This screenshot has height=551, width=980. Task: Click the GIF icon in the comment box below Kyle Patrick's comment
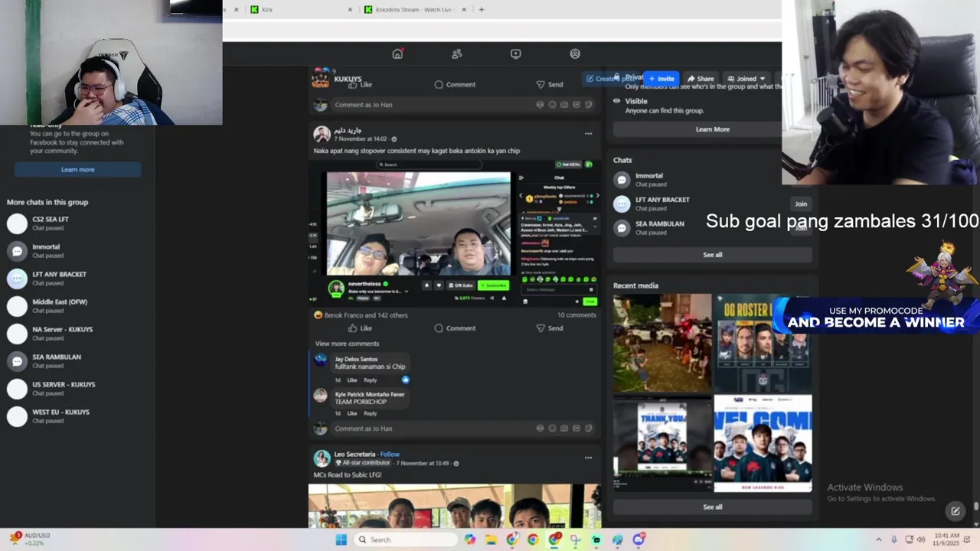[x=577, y=429]
